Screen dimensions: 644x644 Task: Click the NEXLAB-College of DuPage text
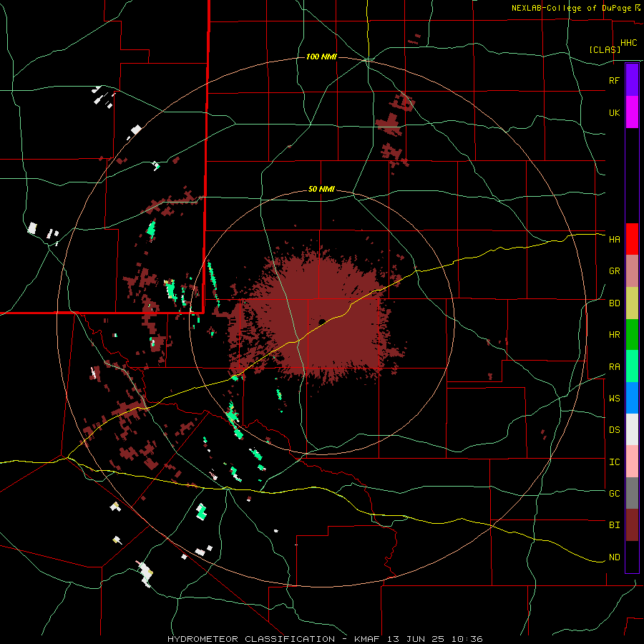(572, 8)
